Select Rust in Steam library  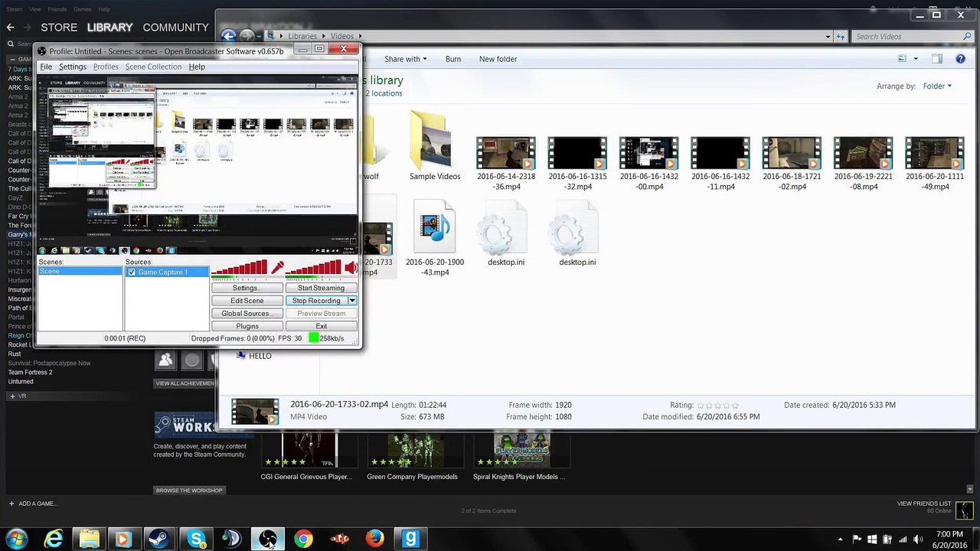point(15,354)
